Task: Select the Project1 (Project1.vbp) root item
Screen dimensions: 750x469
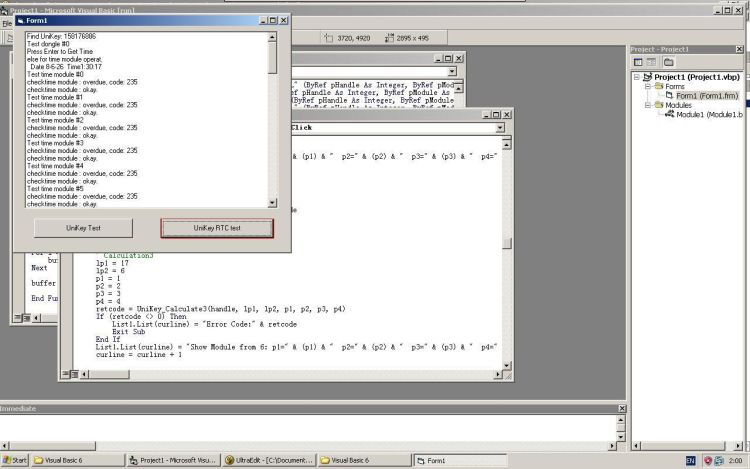Action: 696,77
